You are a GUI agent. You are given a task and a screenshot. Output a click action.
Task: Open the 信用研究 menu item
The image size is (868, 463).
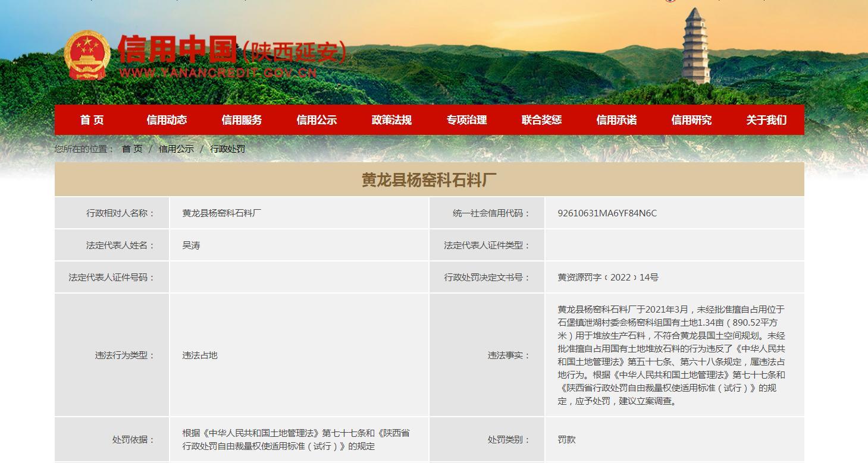tap(691, 120)
